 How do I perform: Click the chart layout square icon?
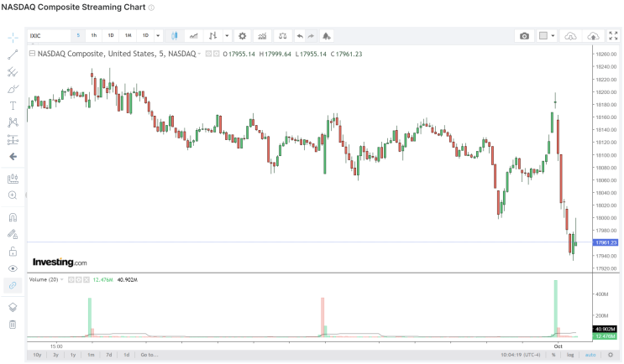pos(543,36)
